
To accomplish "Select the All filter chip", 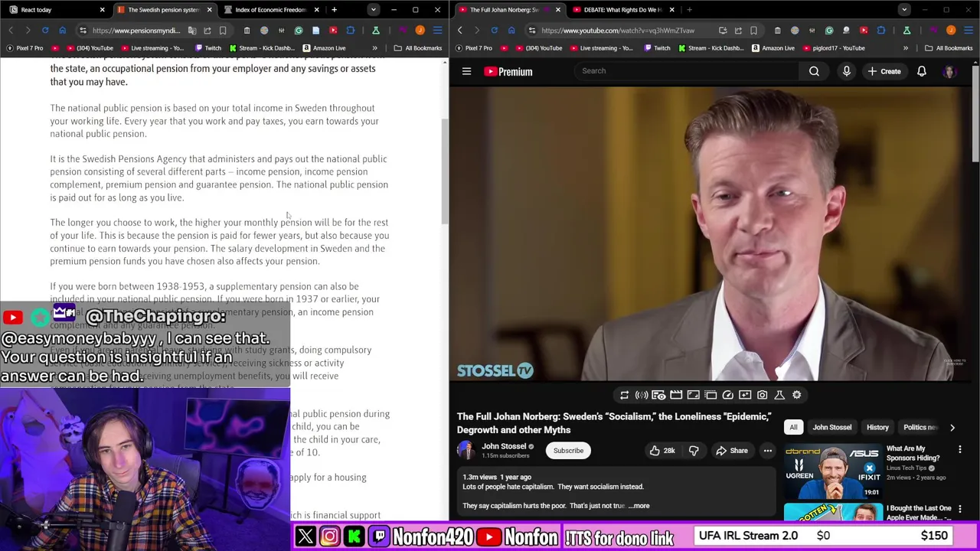I will click(x=793, y=428).
